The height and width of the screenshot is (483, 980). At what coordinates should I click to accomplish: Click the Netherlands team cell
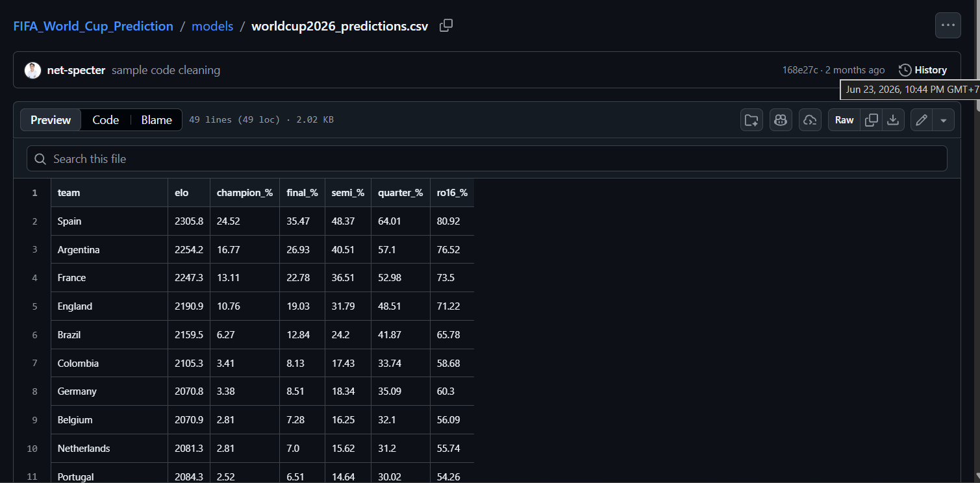(x=109, y=449)
